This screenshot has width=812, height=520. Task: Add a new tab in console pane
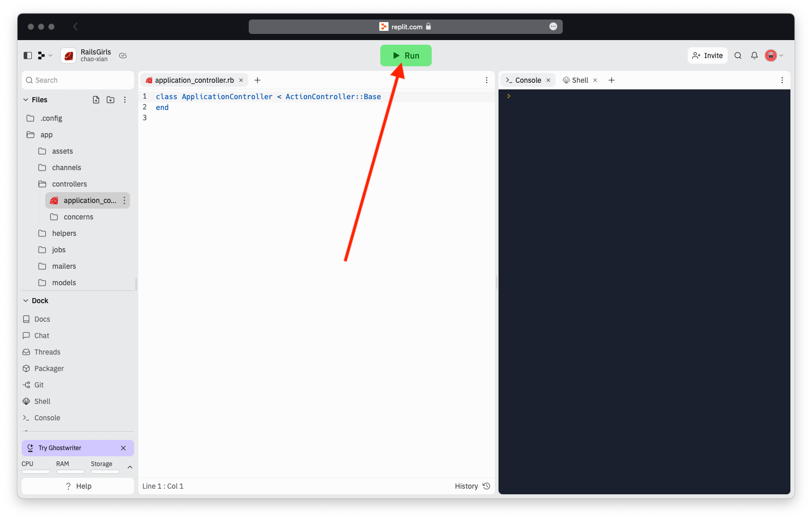pyautogui.click(x=612, y=80)
